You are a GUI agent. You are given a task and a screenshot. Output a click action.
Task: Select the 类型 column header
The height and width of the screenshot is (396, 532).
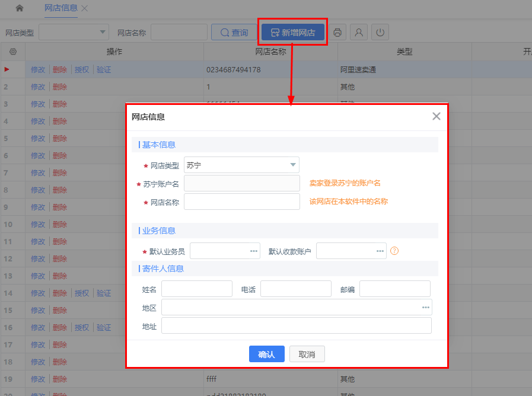click(404, 52)
